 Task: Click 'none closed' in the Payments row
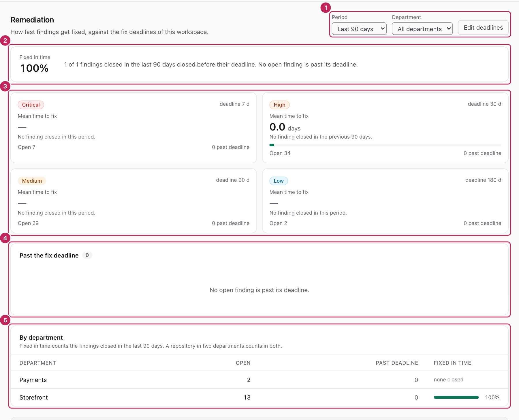click(448, 380)
